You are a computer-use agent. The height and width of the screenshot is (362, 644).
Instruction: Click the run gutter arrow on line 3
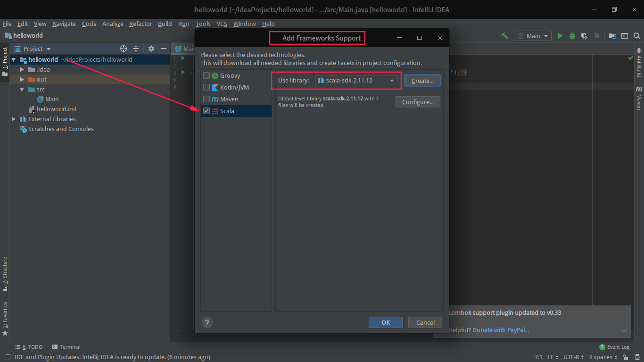click(182, 73)
